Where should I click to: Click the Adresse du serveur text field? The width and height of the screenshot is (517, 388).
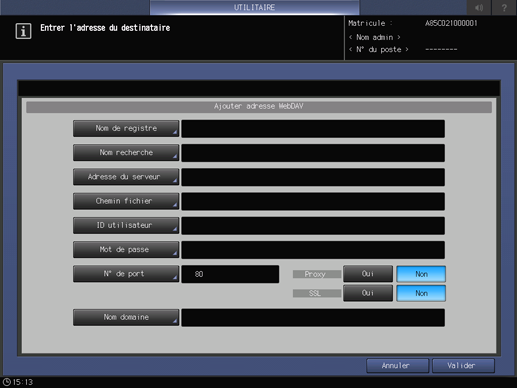click(x=313, y=177)
